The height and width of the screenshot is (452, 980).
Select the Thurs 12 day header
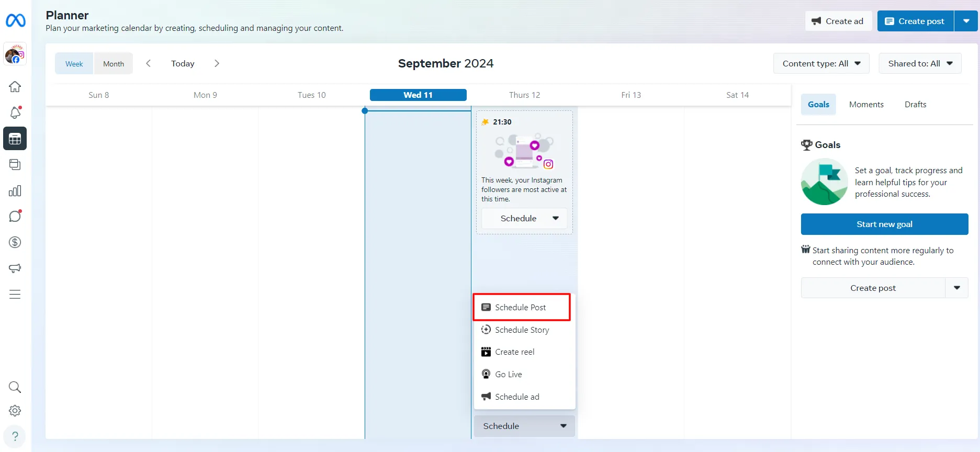525,95
